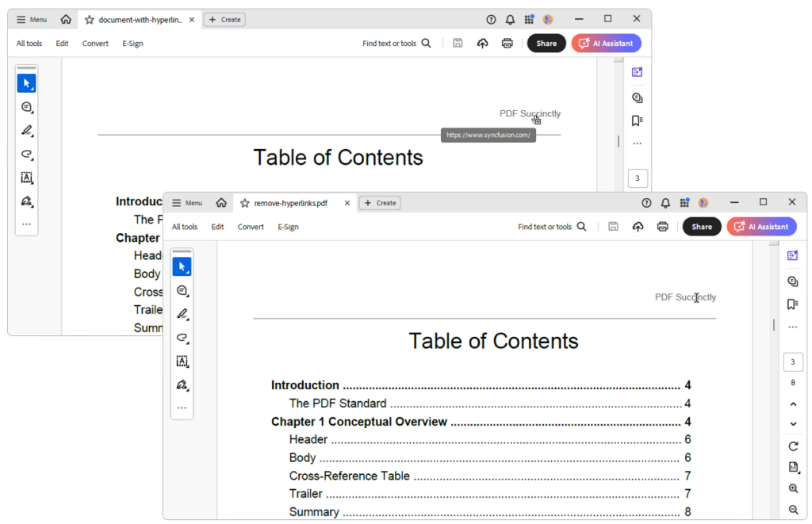Launch the AI Assistant
Image resolution: width=812 pixels, height=524 pixels.
point(760,227)
